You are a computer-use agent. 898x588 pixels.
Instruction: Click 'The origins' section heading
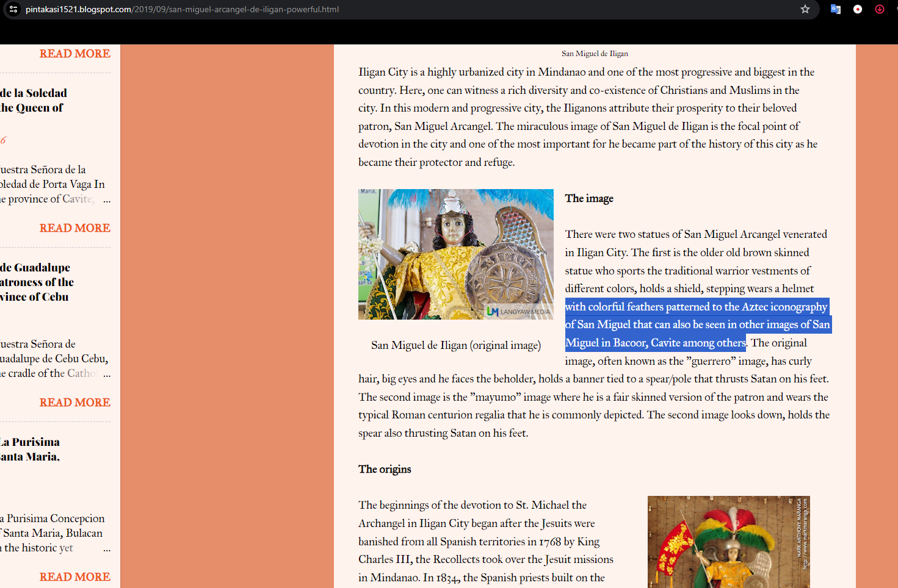pyautogui.click(x=385, y=469)
